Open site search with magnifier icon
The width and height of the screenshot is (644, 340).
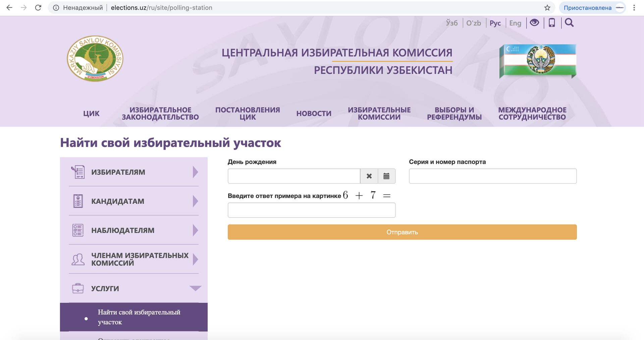(x=569, y=22)
